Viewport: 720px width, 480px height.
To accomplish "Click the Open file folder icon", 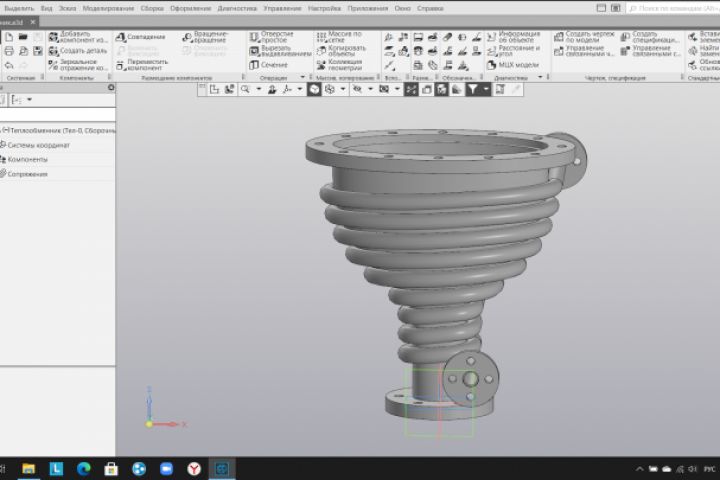I will click(23, 37).
